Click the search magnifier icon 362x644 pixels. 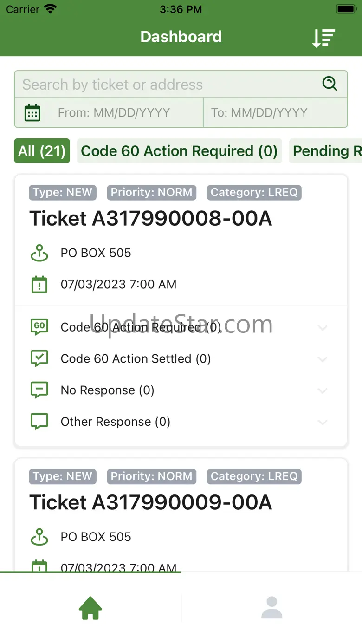pyautogui.click(x=330, y=84)
